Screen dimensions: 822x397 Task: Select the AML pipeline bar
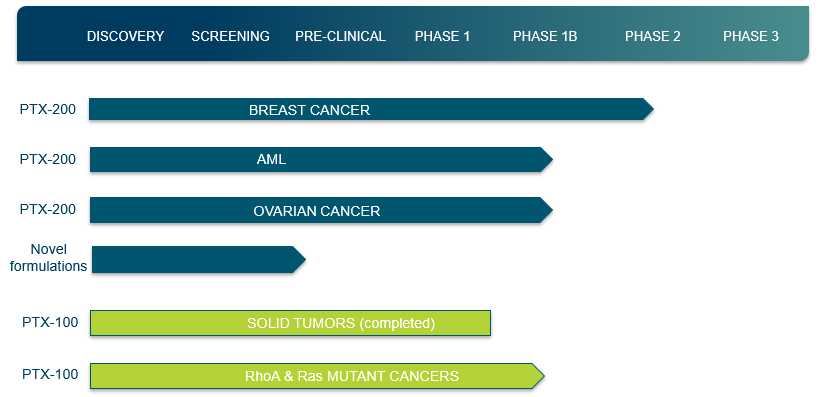click(x=321, y=159)
